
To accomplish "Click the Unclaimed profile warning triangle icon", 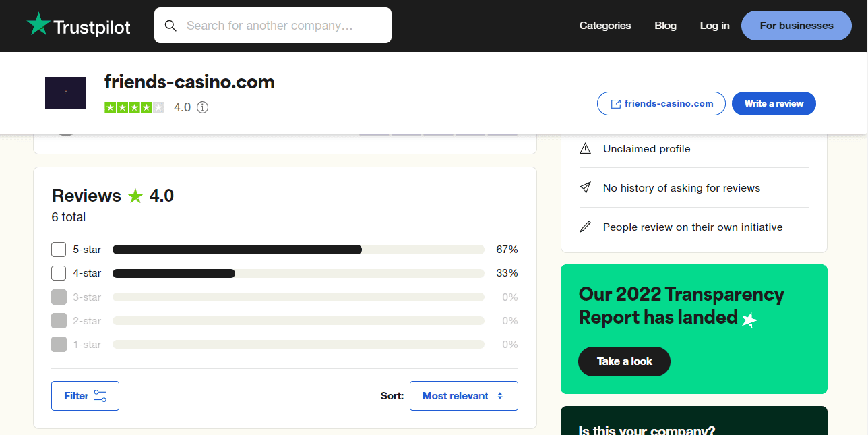I will [585, 149].
